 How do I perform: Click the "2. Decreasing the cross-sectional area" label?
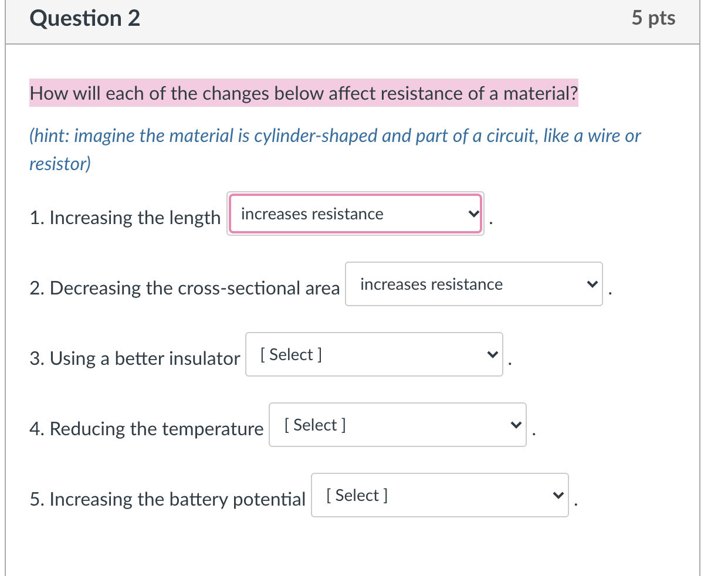tap(184, 288)
